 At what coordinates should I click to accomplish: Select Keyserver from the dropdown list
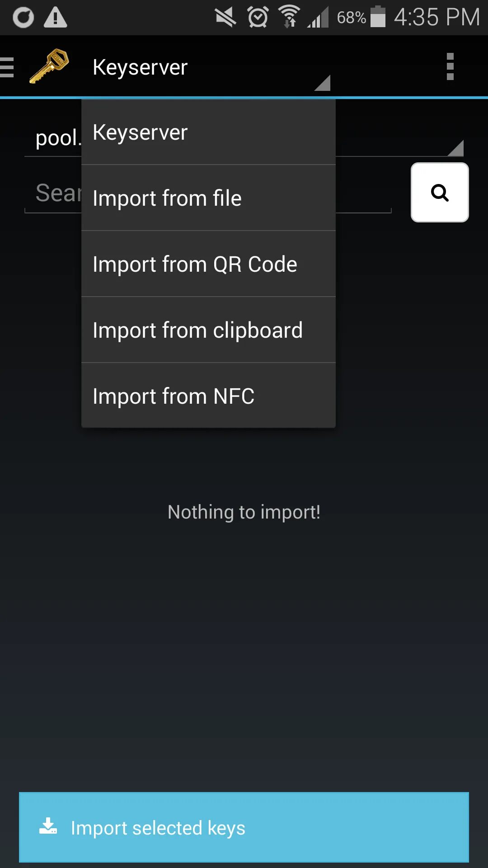[x=208, y=132]
